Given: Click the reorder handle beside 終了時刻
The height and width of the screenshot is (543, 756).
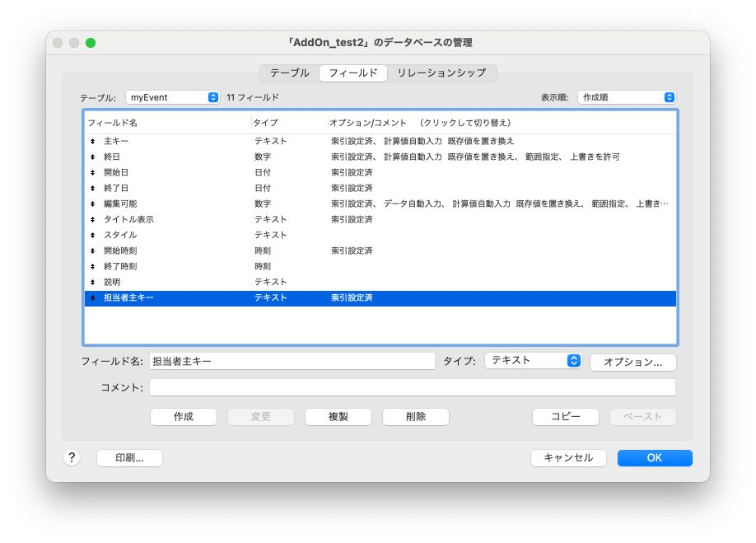Looking at the screenshot, I should click(92, 267).
